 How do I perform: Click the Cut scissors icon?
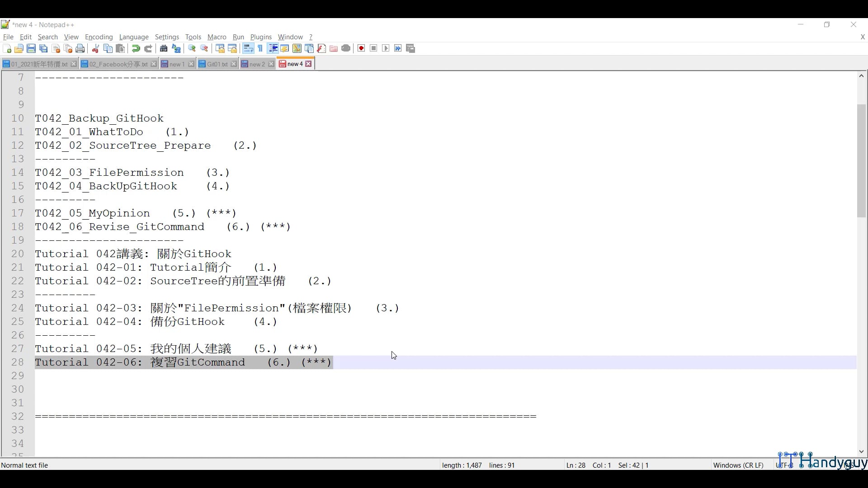[95, 49]
